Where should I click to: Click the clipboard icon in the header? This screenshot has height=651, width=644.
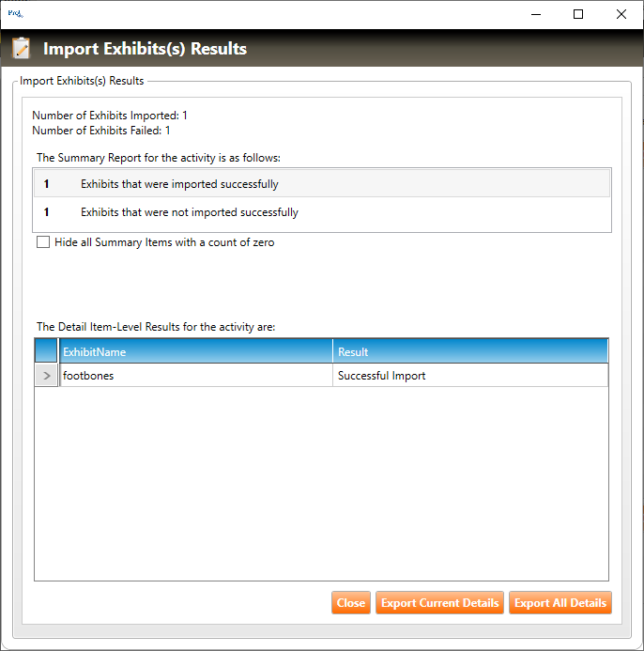(22, 49)
